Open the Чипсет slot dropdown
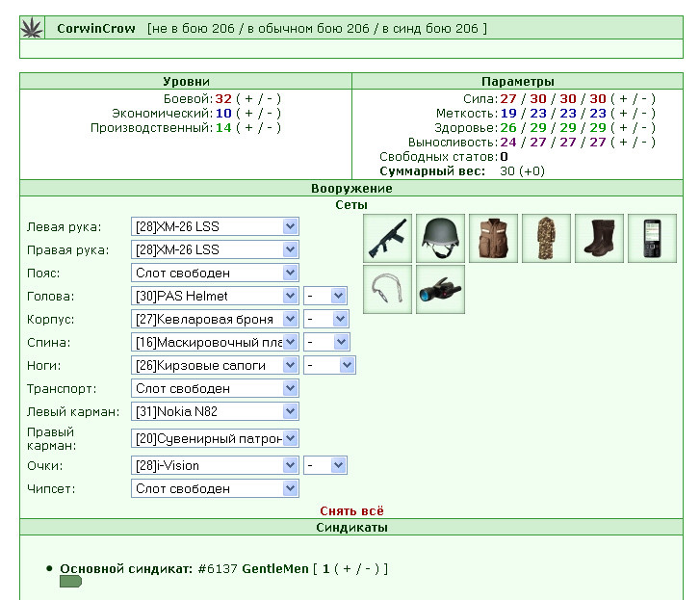 (x=215, y=489)
